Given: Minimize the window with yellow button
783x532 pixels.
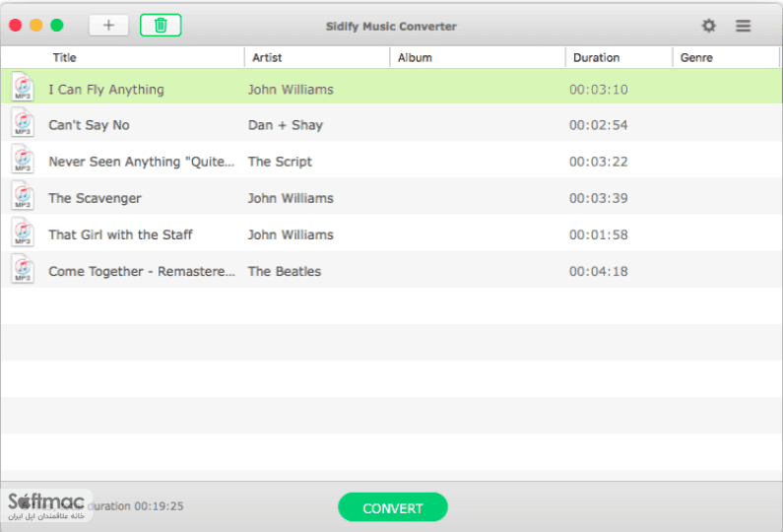Looking at the screenshot, I should pos(36,25).
